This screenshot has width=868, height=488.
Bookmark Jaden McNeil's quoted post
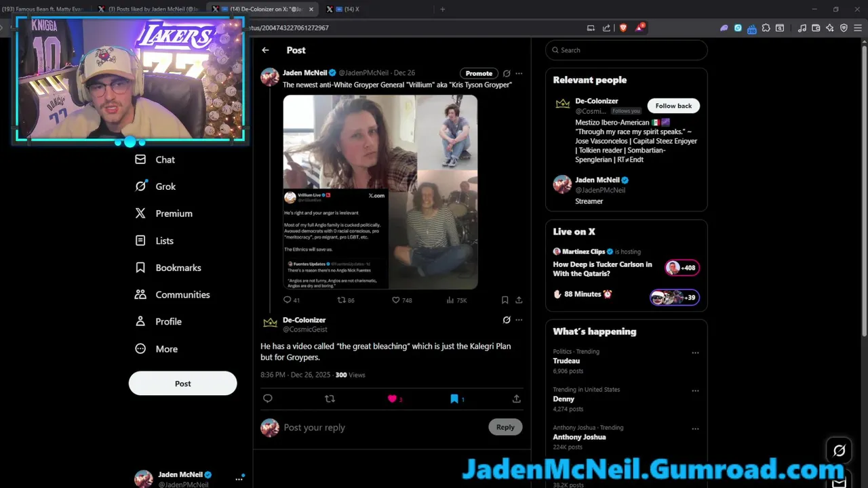pyautogui.click(x=505, y=300)
